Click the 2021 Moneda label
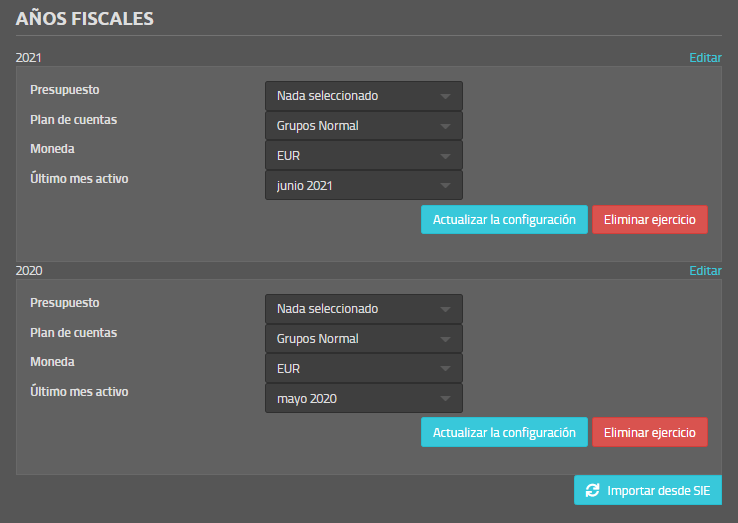Image resolution: width=738 pixels, height=523 pixels. pyautogui.click(x=52, y=149)
